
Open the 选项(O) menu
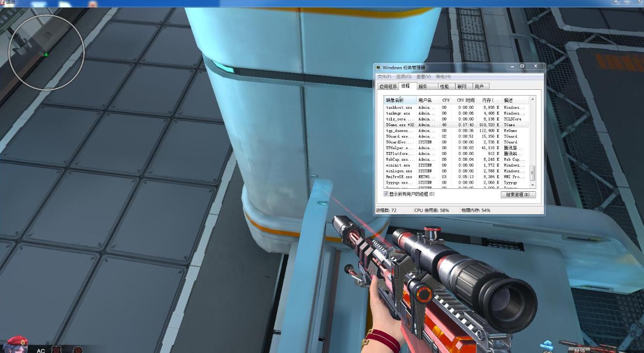coord(403,77)
